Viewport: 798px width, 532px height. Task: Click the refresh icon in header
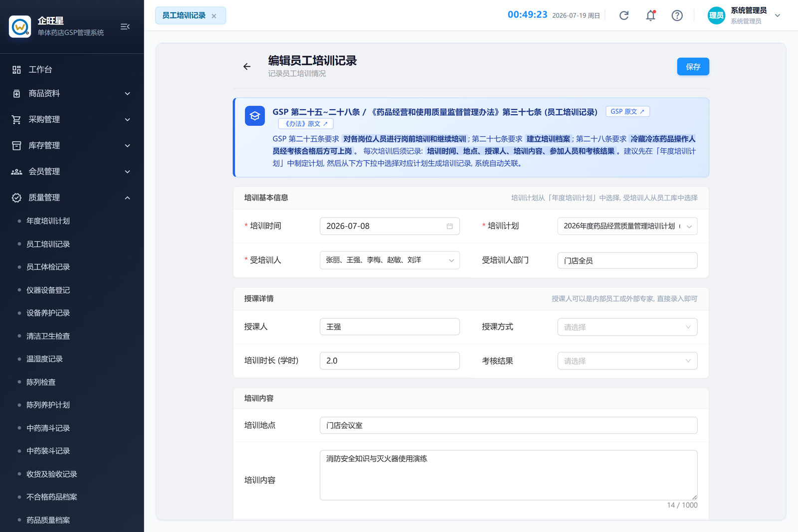[x=624, y=15]
